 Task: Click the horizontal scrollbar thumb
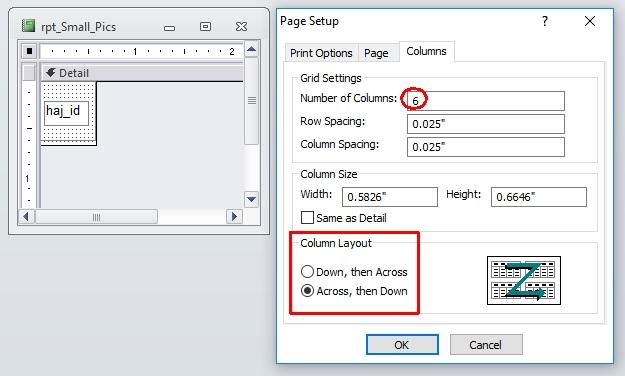click(97, 217)
